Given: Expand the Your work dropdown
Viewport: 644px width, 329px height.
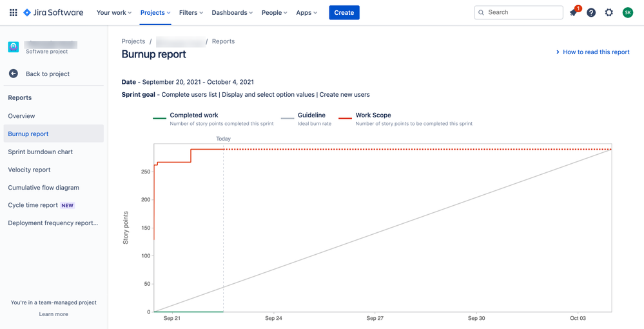Looking at the screenshot, I should 113,13.
